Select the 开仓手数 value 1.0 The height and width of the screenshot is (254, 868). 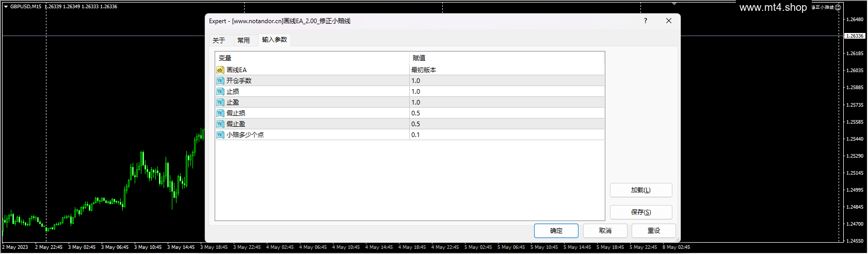[507, 81]
